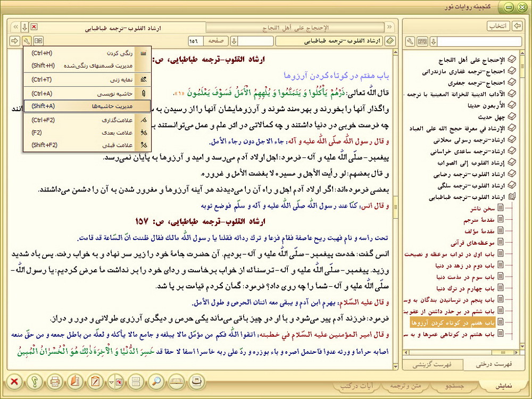Screen dimensions: 532x399
Task: Select حاشیه نویسی menu entry
Action: [87, 94]
